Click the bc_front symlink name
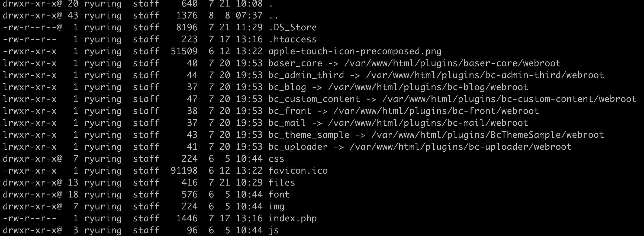 point(290,111)
